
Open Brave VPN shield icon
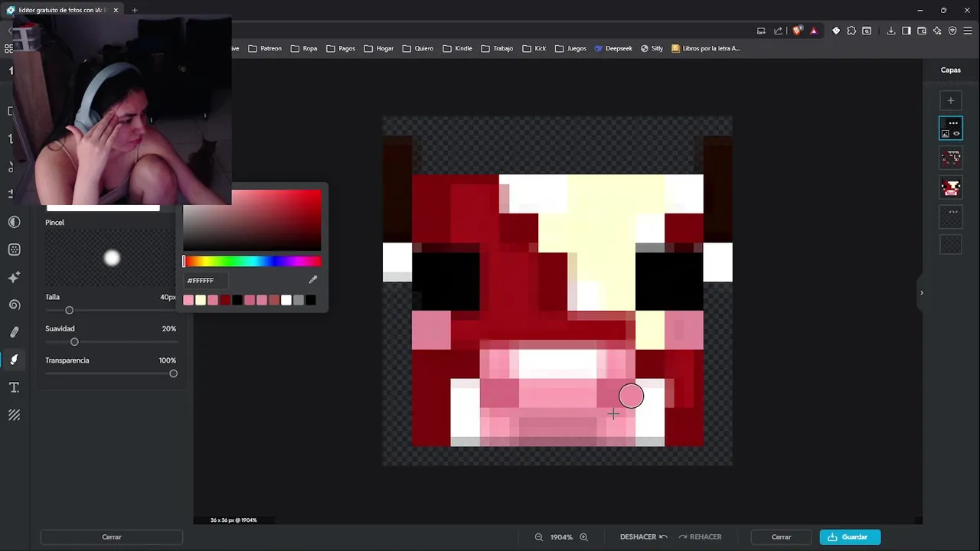(952, 31)
